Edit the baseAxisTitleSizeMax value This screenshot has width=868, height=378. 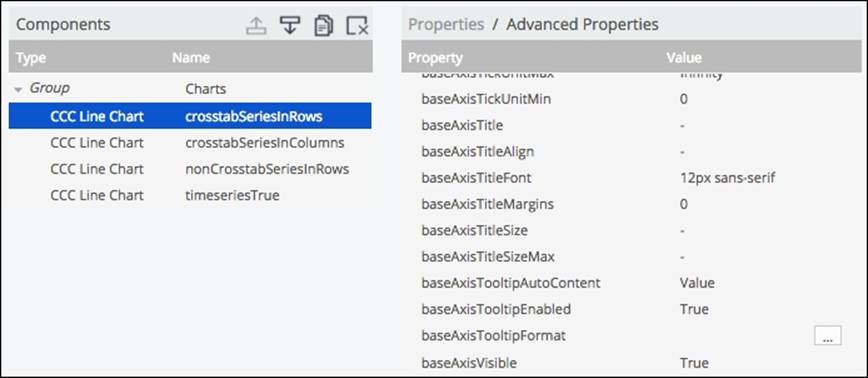tap(683, 257)
